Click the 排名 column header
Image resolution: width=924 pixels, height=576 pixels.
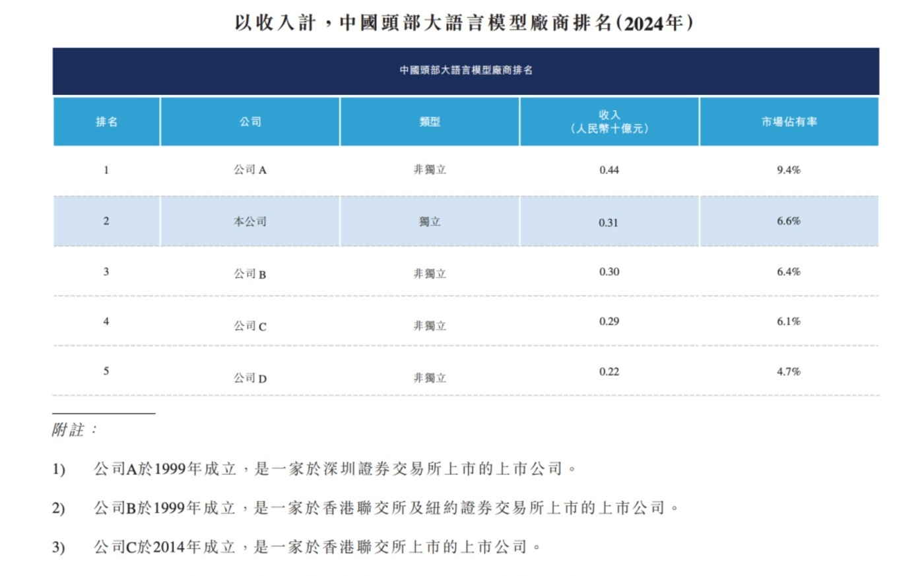(x=106, y=121)
